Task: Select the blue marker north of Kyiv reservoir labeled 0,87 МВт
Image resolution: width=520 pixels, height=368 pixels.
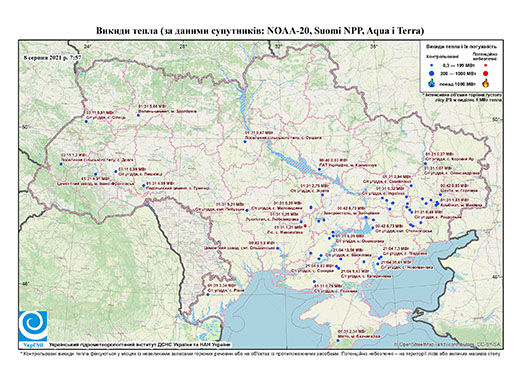Action: click(245, 142)
